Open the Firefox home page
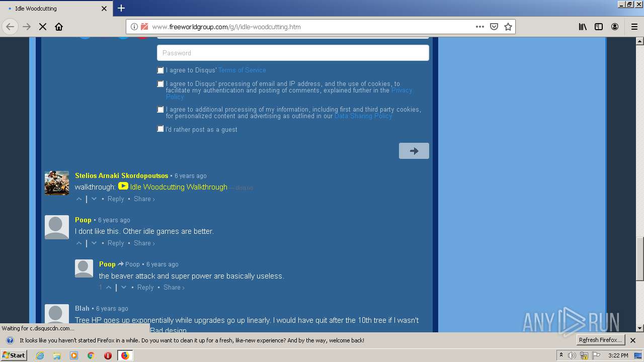 coord(59,27)
